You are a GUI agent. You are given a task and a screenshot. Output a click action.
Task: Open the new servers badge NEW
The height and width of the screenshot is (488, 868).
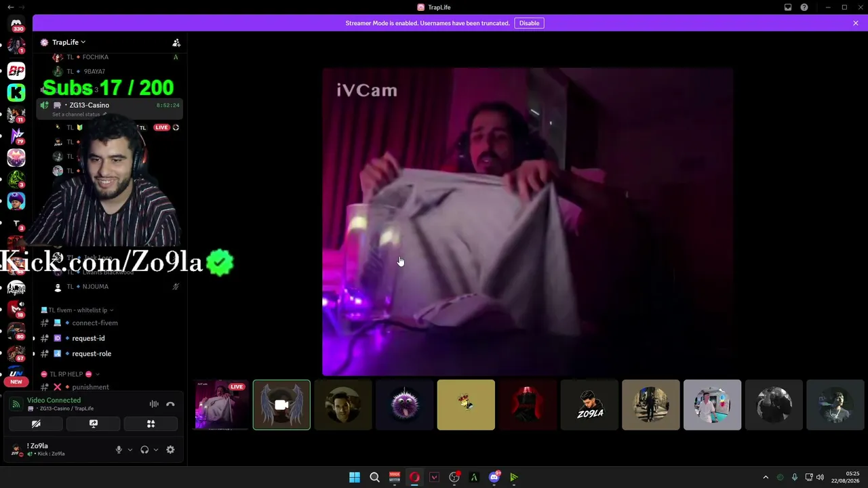(16, 382)
